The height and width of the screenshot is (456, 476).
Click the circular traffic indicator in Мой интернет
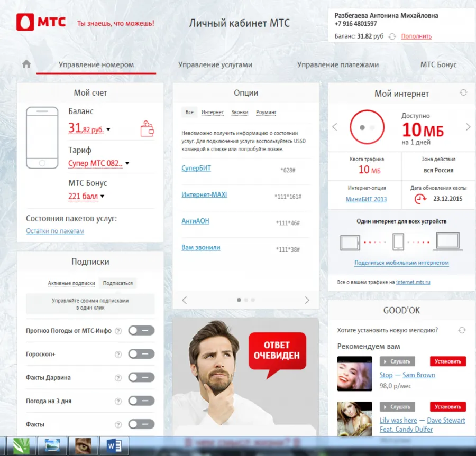tap(367, 127)
